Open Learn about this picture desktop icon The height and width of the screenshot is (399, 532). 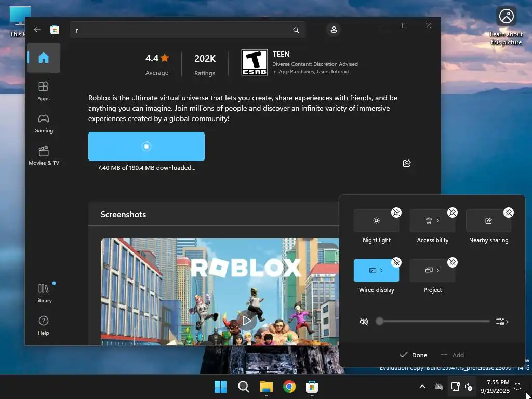pyautogui.click(x=506, y=25)
